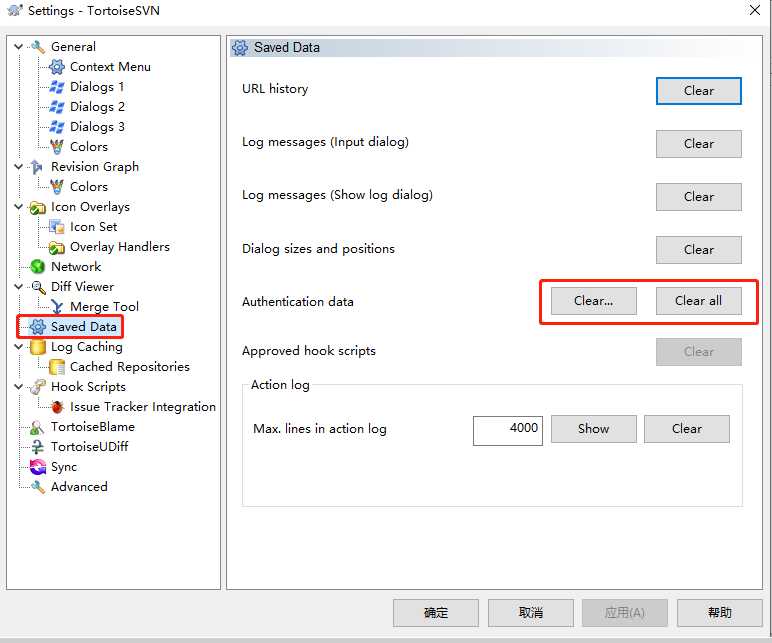Click the Icon Set icon
This screenshot has width=772, height=643.
pos(57,227)
